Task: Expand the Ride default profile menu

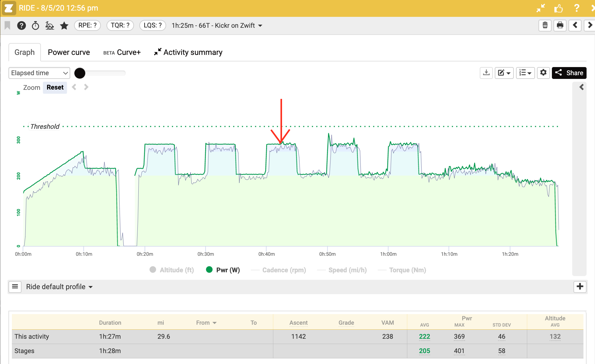Action: 59,287
